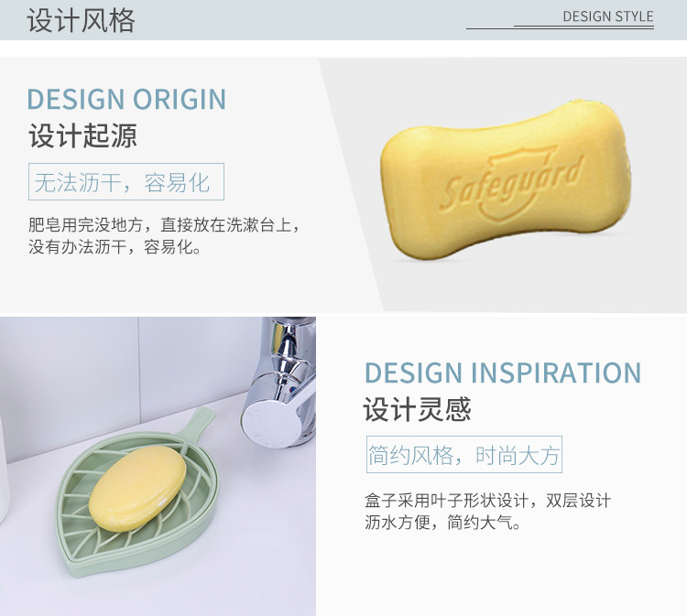Image resolution: width=687 pixels, height=616 pixels.
Task: Click the 设计起源 subtitle text
Action: [x=82, y=135]
